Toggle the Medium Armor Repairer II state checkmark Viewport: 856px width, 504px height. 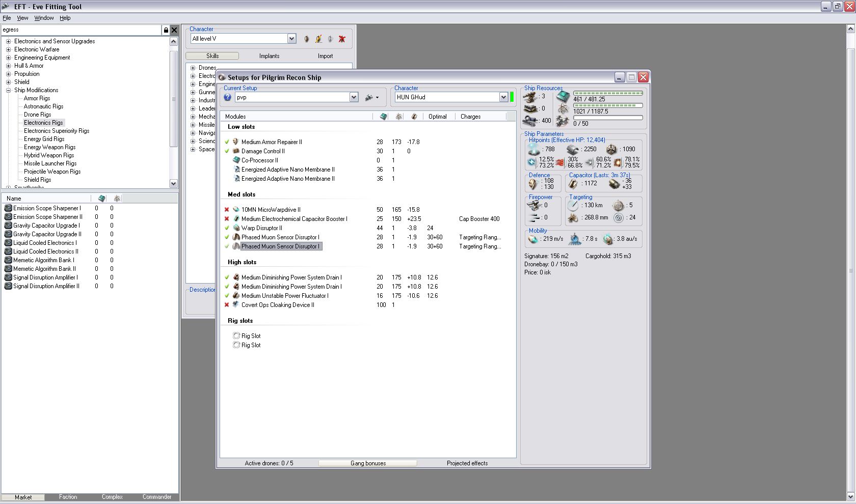[x=227, y=142]
